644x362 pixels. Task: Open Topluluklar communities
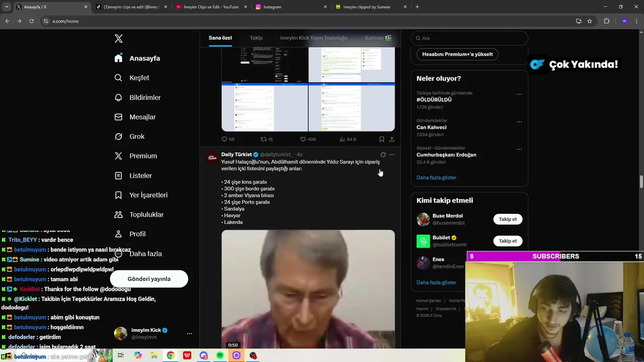(139, 215)
